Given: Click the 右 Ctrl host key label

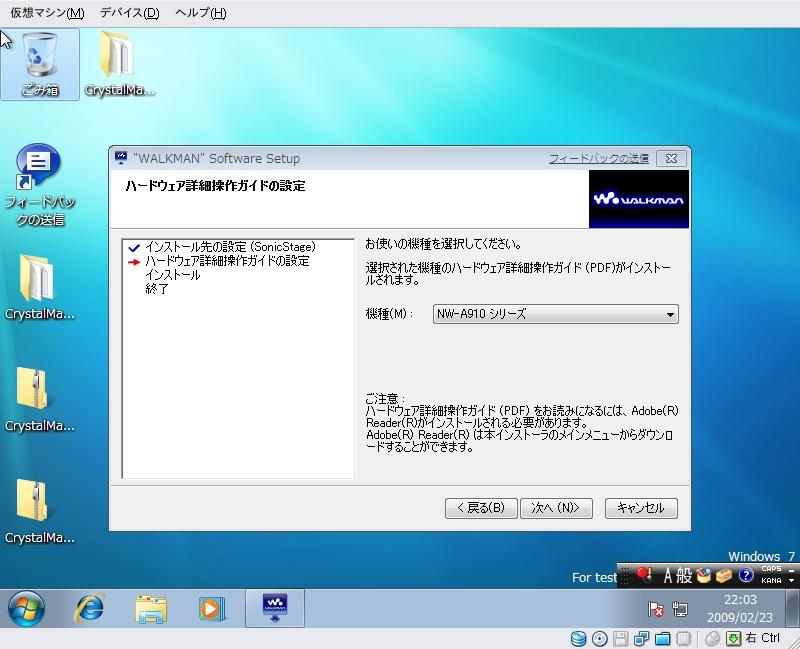Looking at the screenshot, I should pos(763,638).
